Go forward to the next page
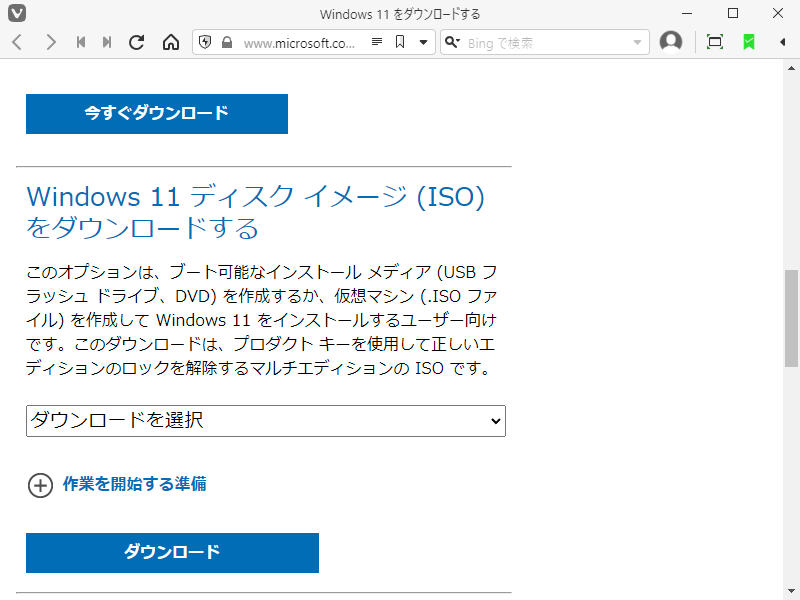Viewport: 800px width, 600px height. 50,42
